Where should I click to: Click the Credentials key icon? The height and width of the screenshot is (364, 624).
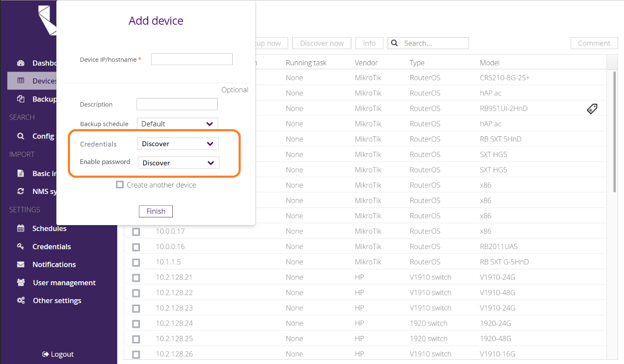20,246
